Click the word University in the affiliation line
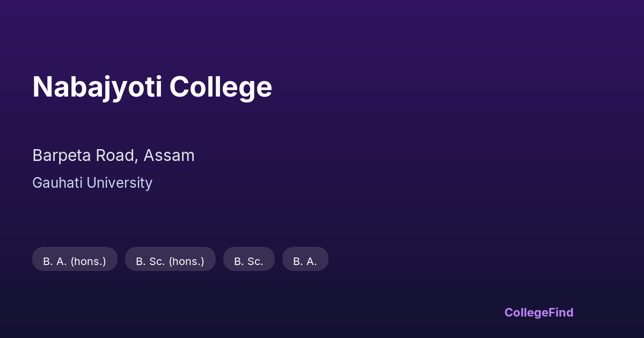This screenshot has height=338, width=644. (x=119, y=183)
